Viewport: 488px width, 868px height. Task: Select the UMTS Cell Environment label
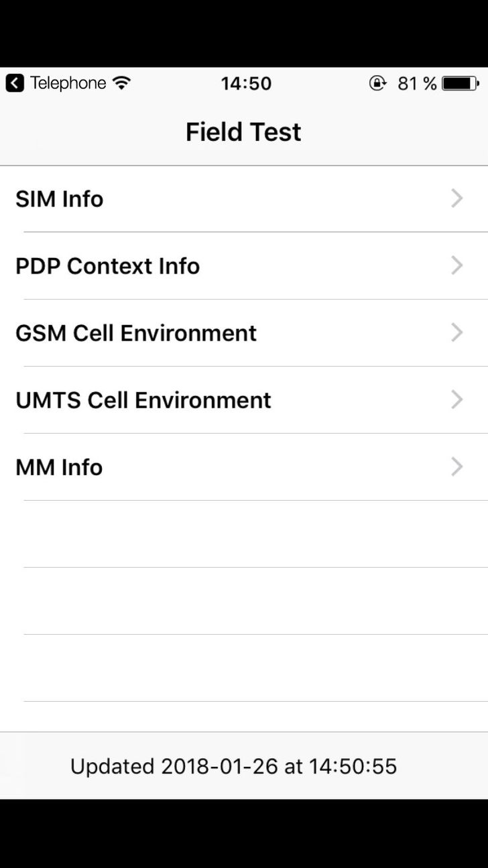click(143, 400)
